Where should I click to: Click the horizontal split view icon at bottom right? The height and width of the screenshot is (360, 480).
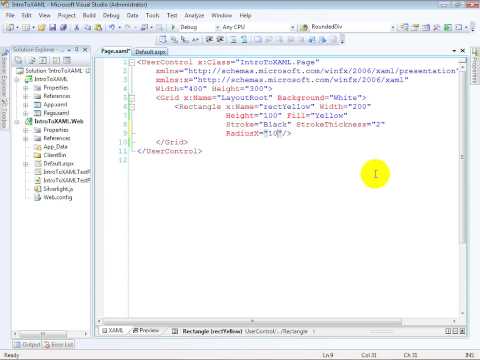[x=455, y=331]
